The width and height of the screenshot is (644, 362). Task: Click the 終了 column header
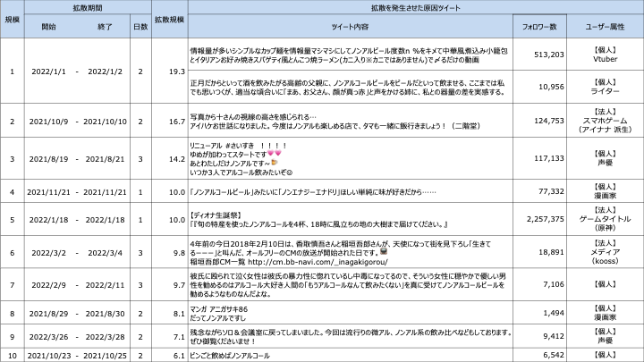pyautogui.click(x=105, y=26)
